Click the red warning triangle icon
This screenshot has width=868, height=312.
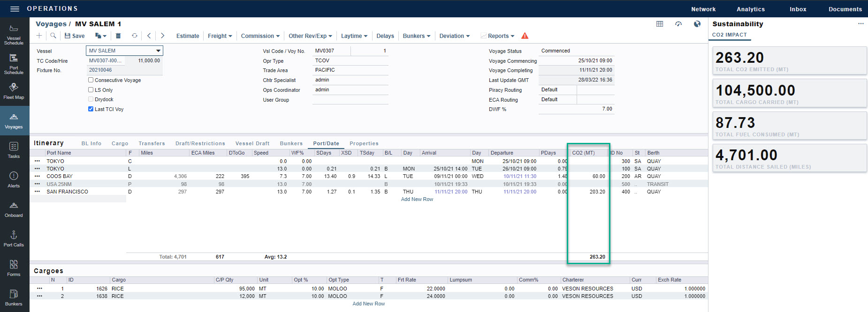525,36
